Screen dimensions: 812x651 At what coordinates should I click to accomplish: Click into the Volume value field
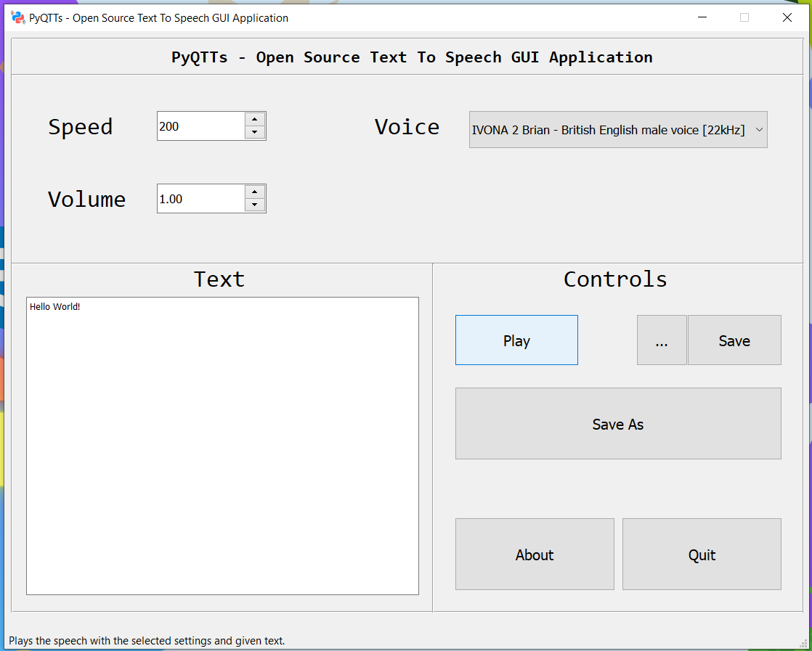201,199
